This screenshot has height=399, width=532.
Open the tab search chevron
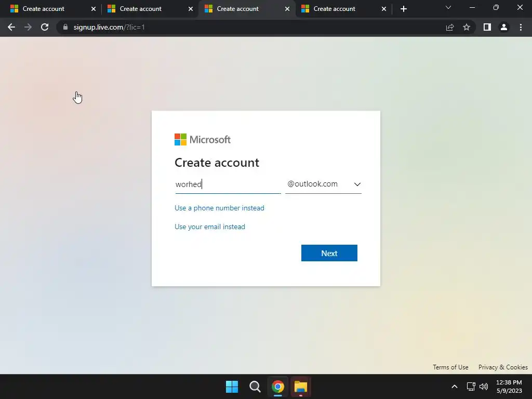pos(448,7)
